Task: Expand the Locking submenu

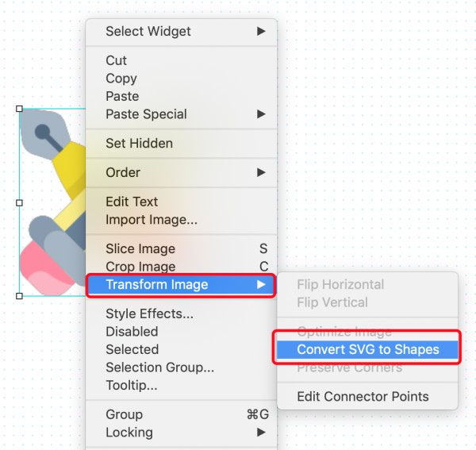Action: (x=181, y=433)
